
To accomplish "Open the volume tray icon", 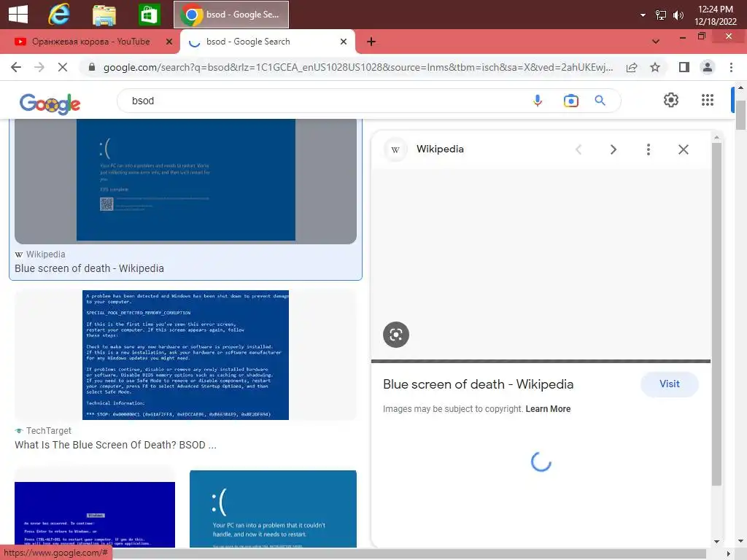I will (x=678, y=15).
